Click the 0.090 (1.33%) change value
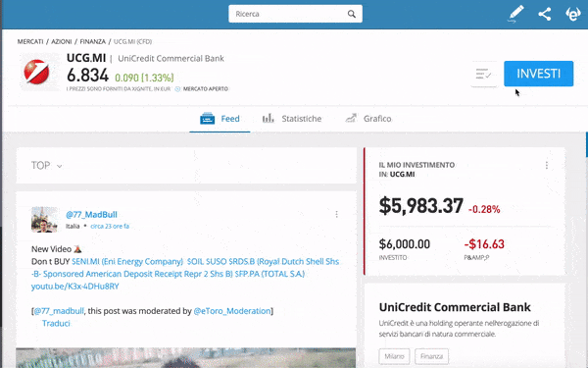588x368 pixels. (x=144, y=78)
